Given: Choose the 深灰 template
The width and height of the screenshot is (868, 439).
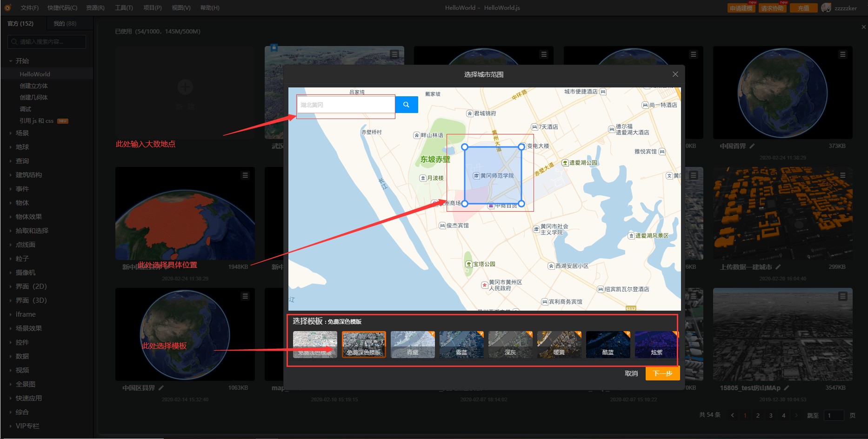Looking at the screenshot, I should 510,345.
